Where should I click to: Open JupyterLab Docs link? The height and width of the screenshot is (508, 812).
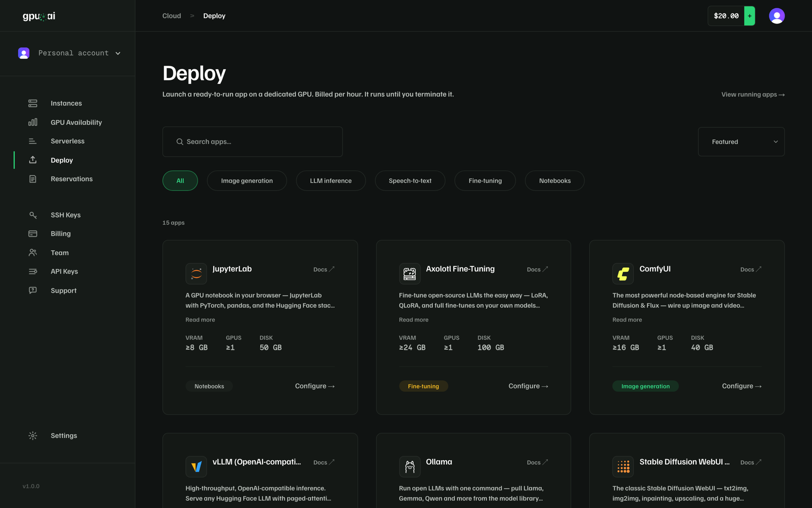point(324,270)
